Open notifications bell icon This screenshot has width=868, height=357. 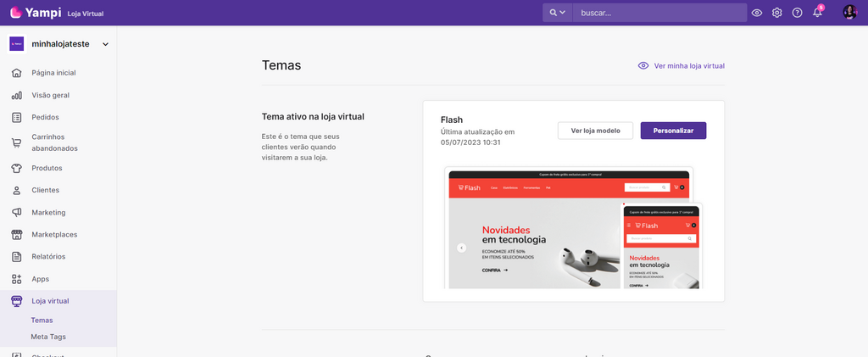tap(818, 12)
